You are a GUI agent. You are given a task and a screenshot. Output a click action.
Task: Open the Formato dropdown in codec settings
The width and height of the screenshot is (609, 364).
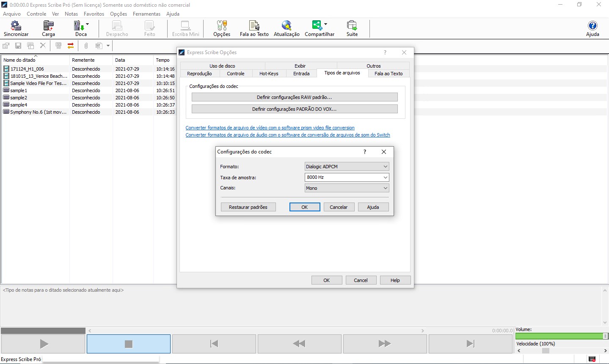tap(347, 167)
